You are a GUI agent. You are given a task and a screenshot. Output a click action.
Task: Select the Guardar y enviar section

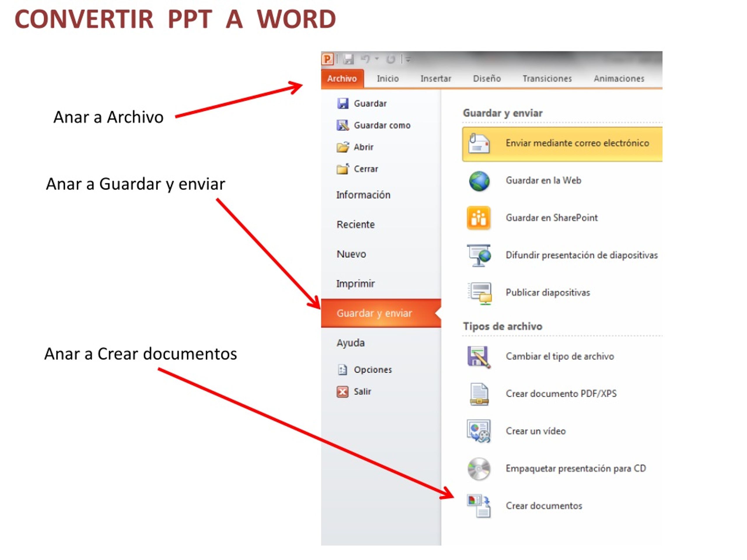tap(381, 313)
